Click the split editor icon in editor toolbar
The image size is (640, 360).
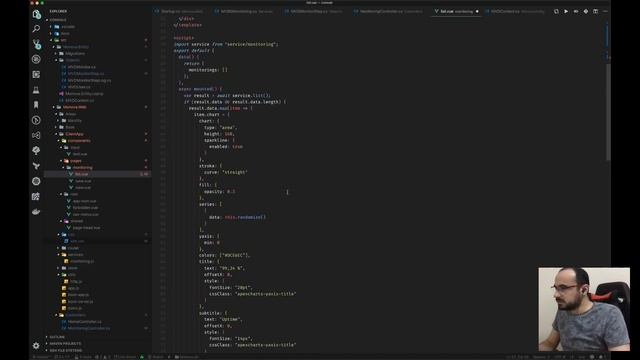click(x=596, y=11)
